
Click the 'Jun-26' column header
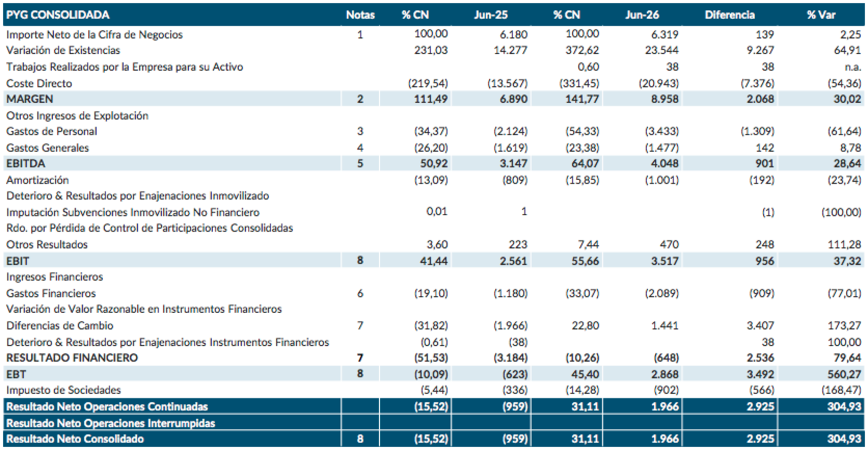point(642,15)
